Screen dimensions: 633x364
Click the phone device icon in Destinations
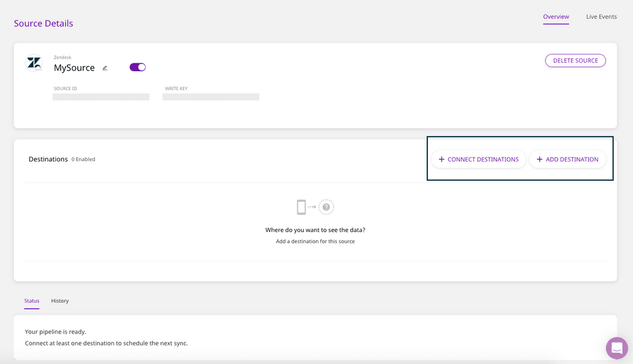301,207
